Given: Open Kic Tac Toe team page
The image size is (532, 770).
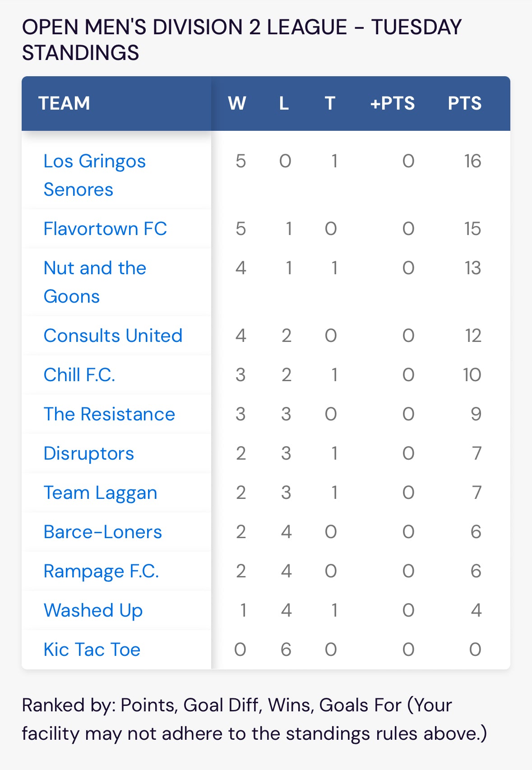Looking at the screenshot, I should [92, 650].
